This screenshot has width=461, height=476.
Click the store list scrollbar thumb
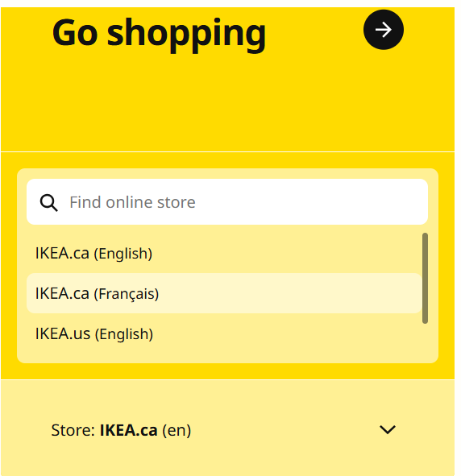coord(425,278)
